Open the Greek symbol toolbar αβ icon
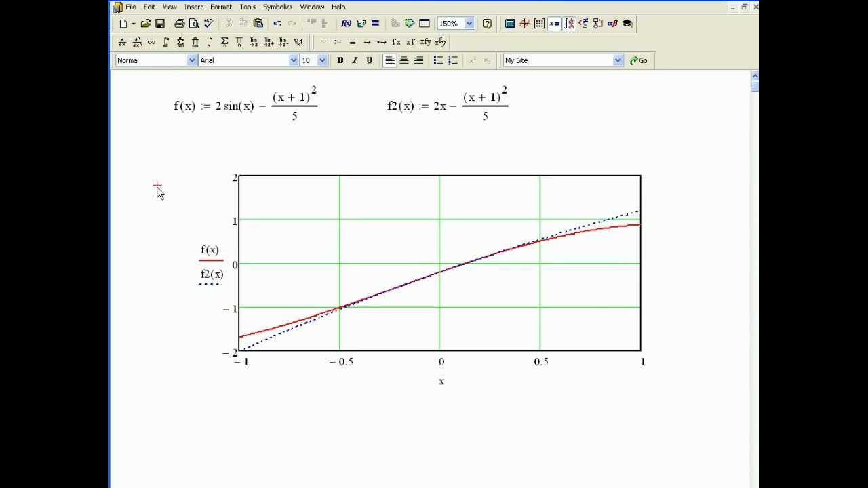Image resolution: width=868 pixels, height=488 pixels. click(x=612, y=24)
